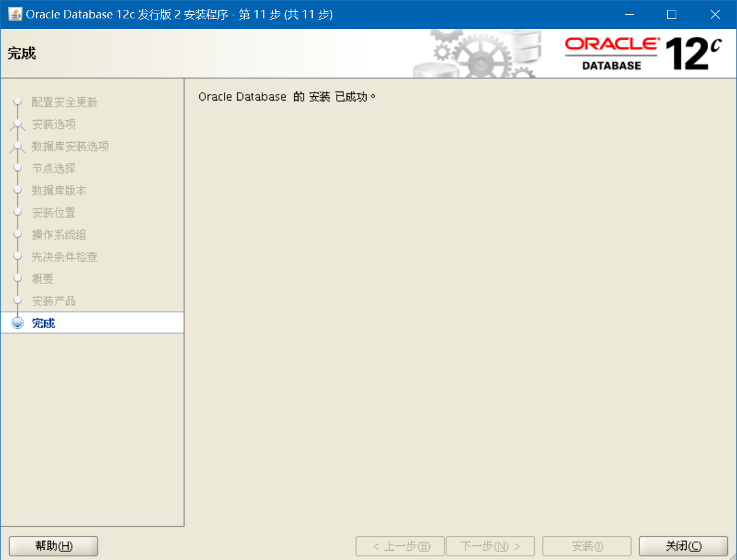Select the 安装产品 step

54,301
